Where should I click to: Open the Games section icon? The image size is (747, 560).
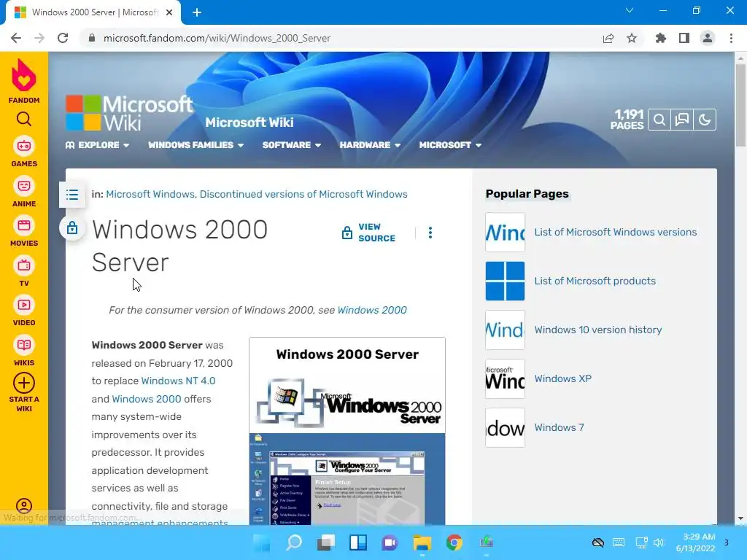pyautogui.click(x=24, y=146)
